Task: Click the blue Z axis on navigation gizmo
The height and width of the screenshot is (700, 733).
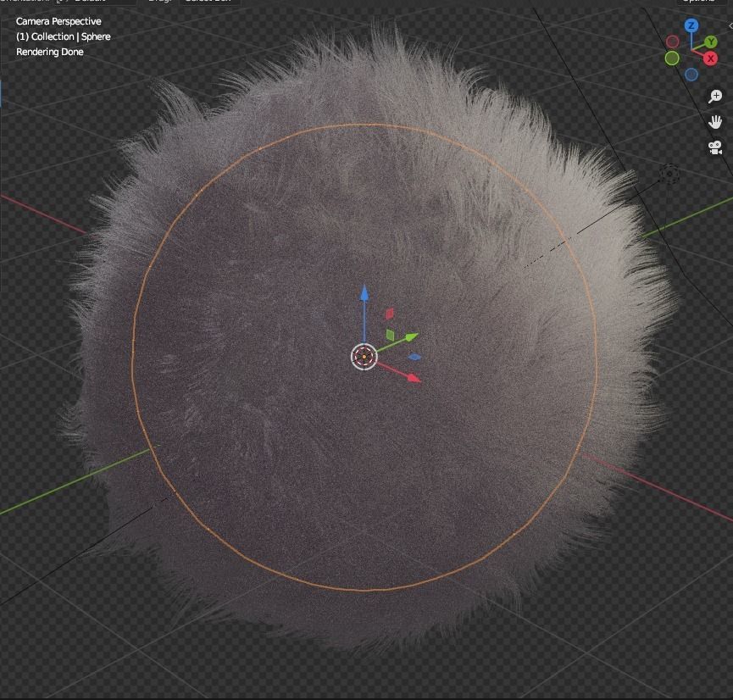Action: [x=691, y=25]
